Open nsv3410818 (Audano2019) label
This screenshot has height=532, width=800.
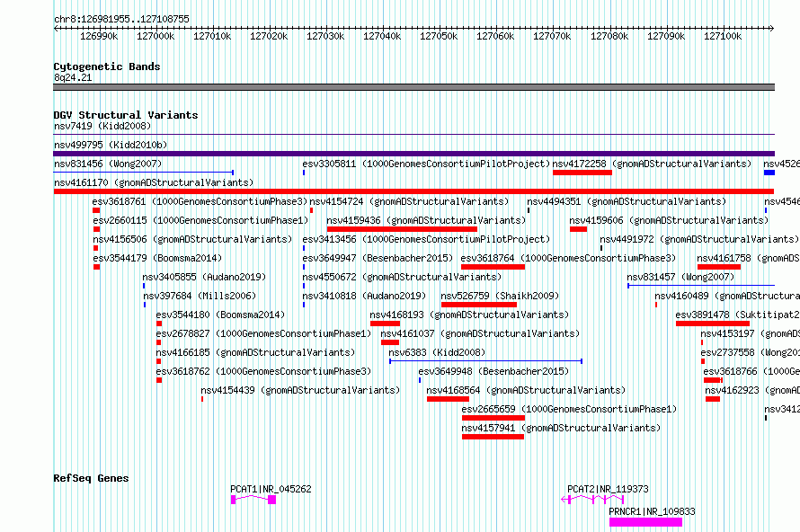(x=364, y=296)
